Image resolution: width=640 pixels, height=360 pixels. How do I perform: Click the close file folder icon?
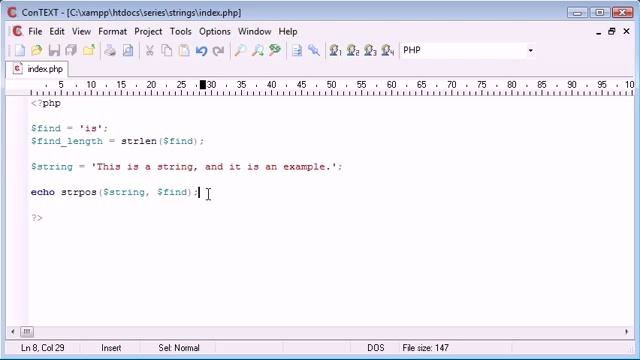[x=89, y=50]
